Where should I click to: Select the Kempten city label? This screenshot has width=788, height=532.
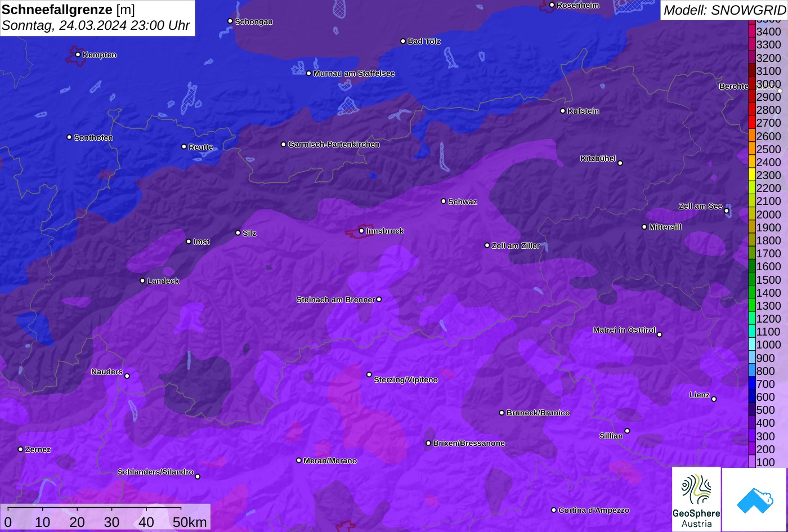tap(100, 55)
